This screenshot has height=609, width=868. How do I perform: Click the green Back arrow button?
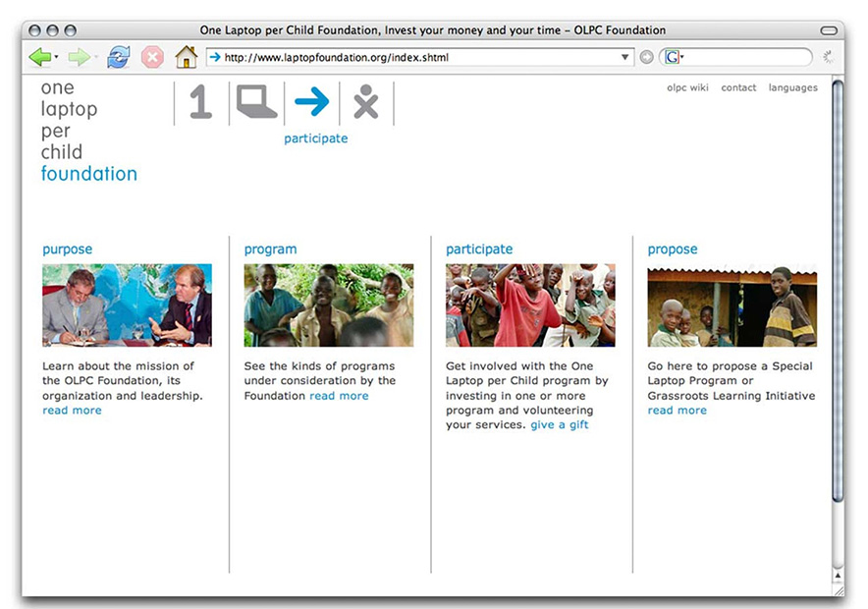pyautogui.click(x=40, y=57)
